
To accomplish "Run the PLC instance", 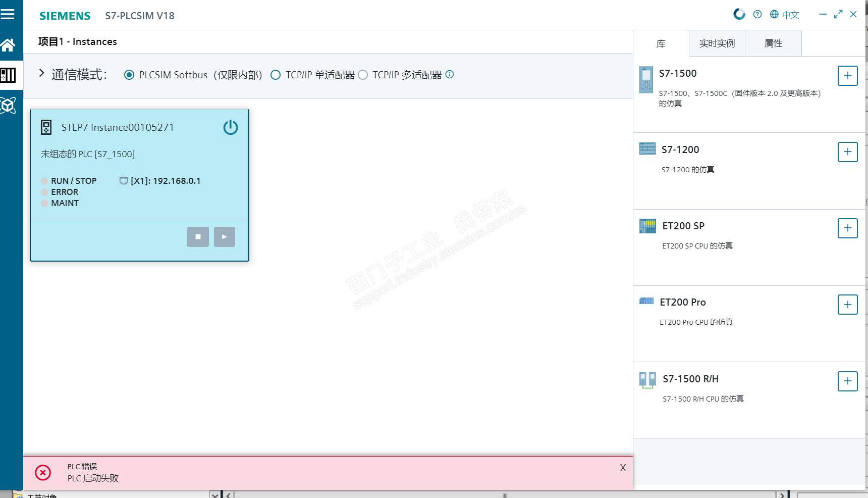I will click(225, 237).
